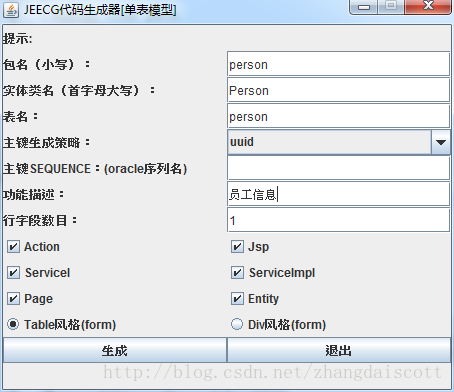Focus the 包名 package name field
The width and height of the screenshot is (454, 392).
[x=338, y=64]
